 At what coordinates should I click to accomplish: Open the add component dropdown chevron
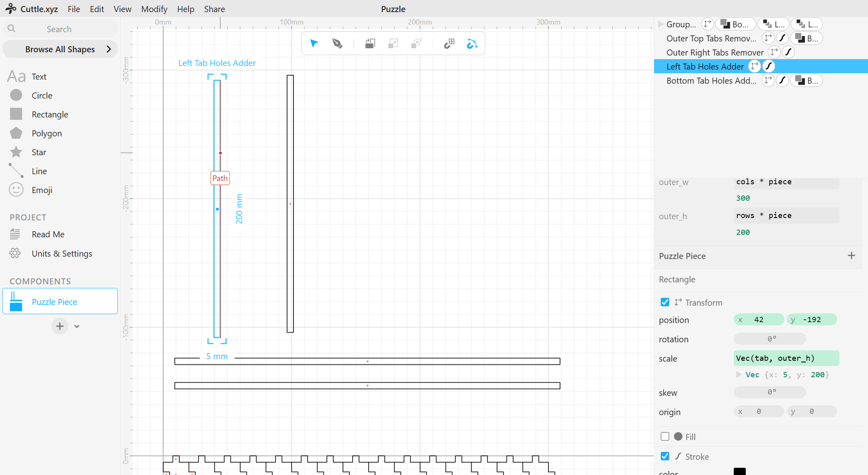click(77, 326)
